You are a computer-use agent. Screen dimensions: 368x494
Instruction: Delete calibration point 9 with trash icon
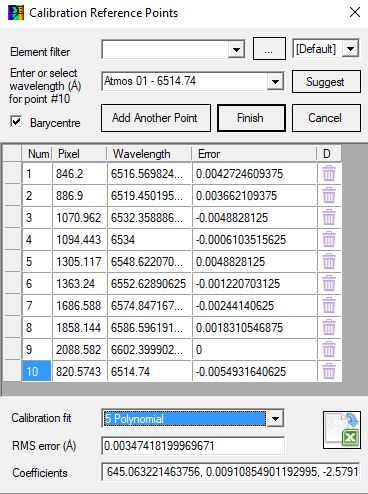point(329,350)
